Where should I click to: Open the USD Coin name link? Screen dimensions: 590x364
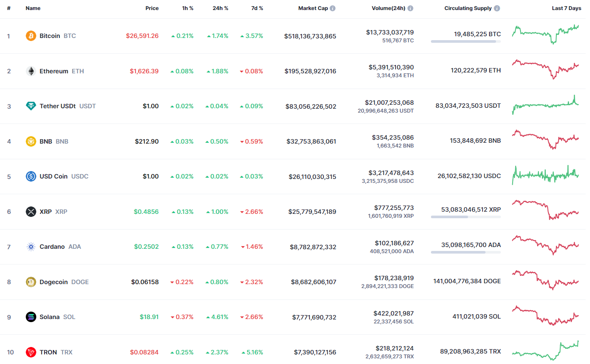(54, 176)
